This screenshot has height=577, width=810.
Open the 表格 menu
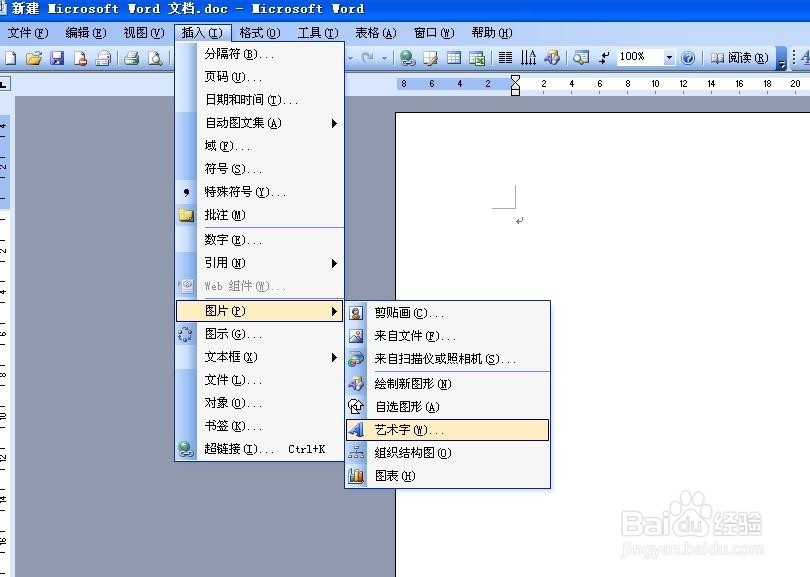pos(374,31)
